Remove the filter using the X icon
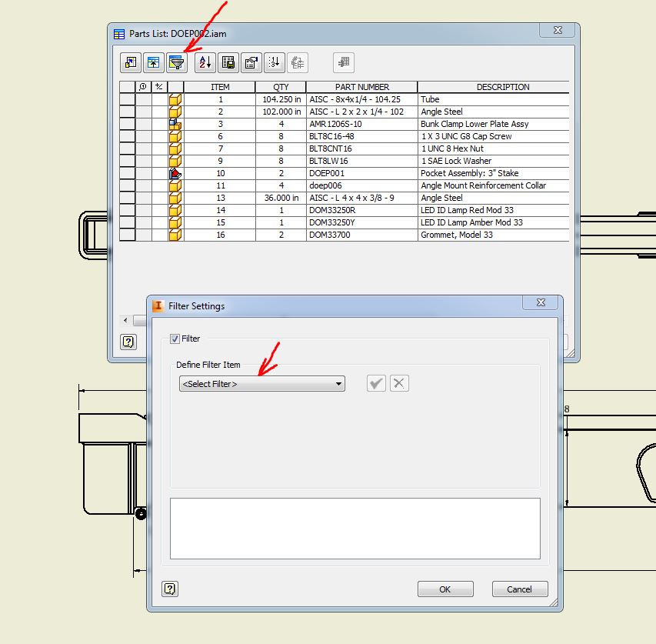 click(x=398, y=383)
